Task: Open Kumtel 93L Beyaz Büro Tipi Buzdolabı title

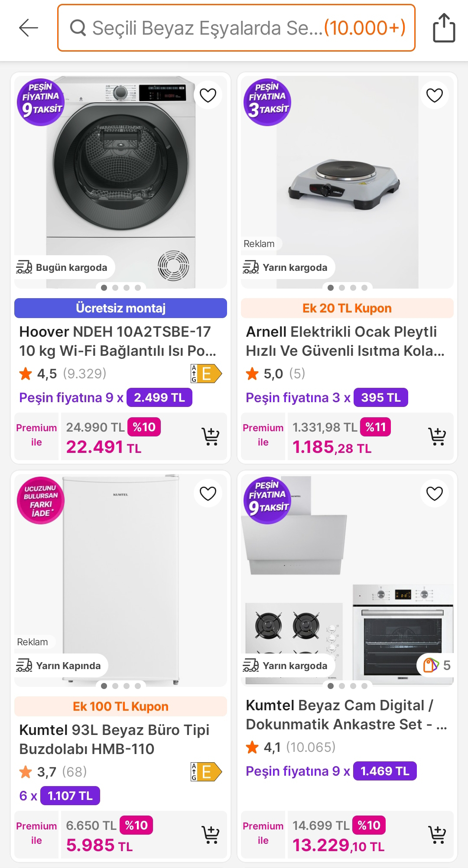Action: point(114,739)
